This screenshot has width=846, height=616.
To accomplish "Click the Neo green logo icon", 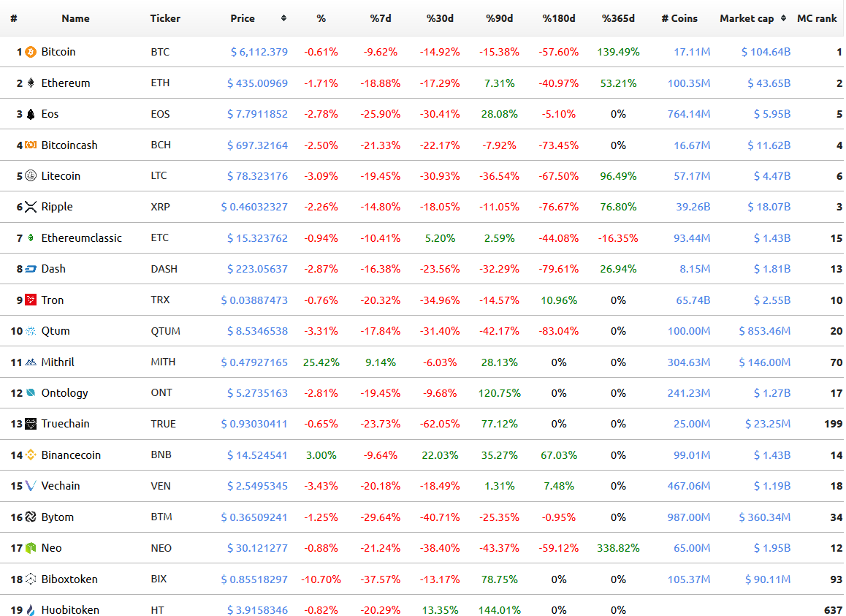I will tap(31, 548).
